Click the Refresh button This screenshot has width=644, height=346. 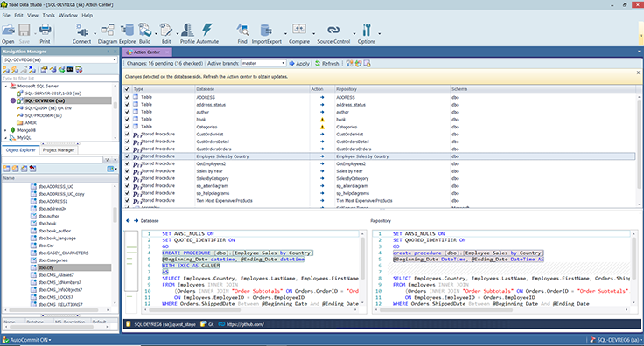coord(327,64)
